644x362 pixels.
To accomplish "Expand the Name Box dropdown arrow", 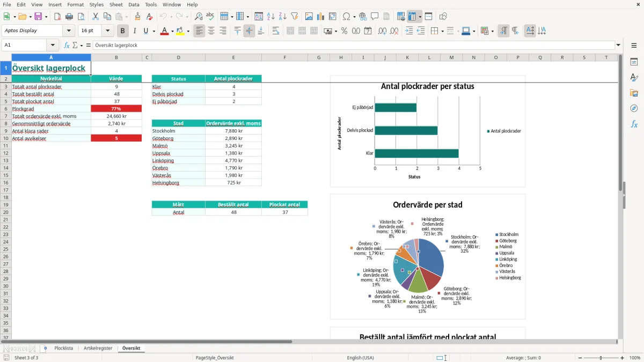I will tap(53, 45).
